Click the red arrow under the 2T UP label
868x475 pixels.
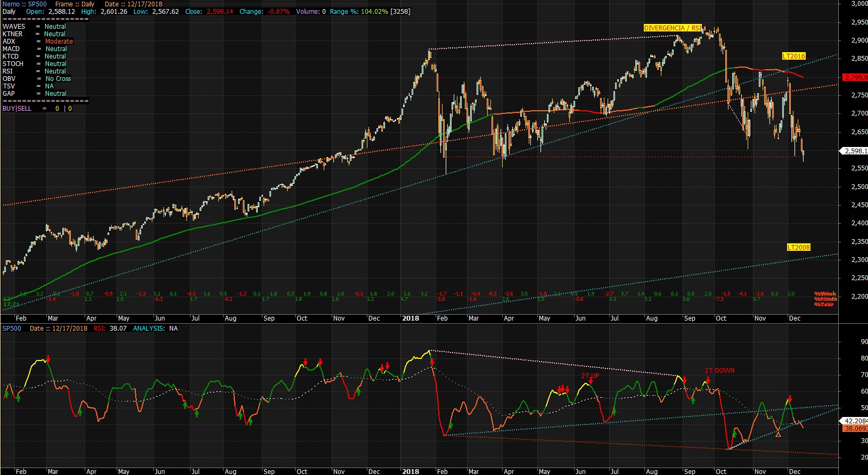click(x=591, y=381)
